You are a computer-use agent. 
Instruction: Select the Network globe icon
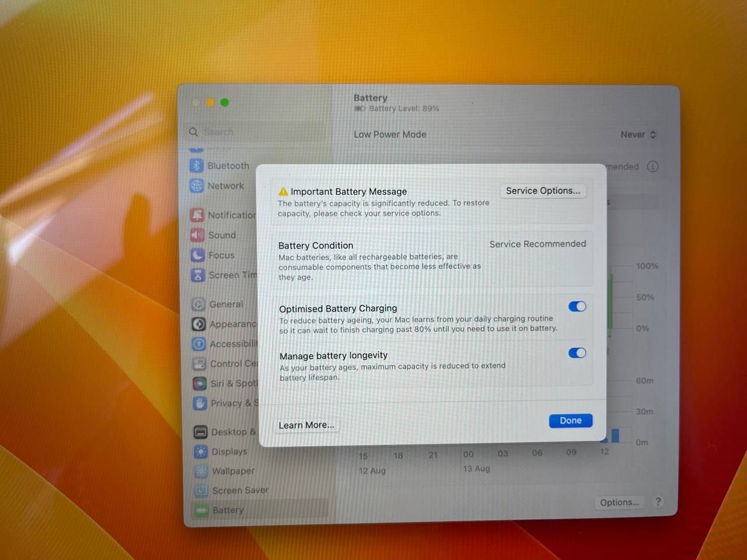click(197, 185)
